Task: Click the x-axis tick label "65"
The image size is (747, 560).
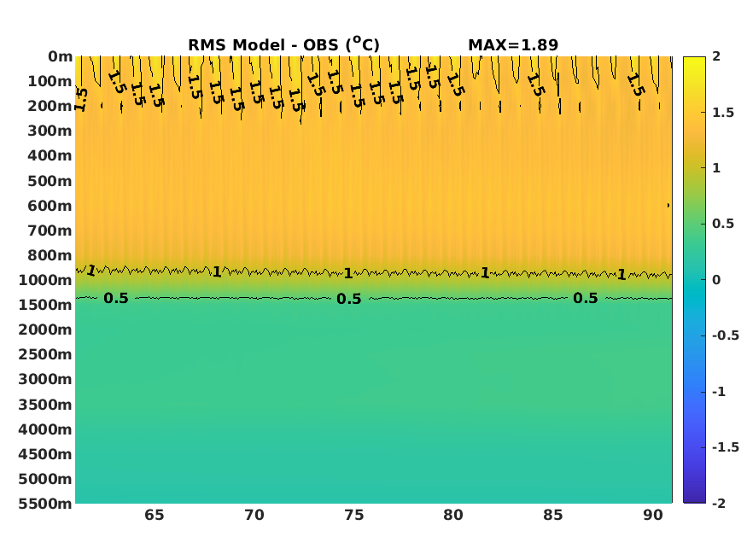Action: [155, 516]
